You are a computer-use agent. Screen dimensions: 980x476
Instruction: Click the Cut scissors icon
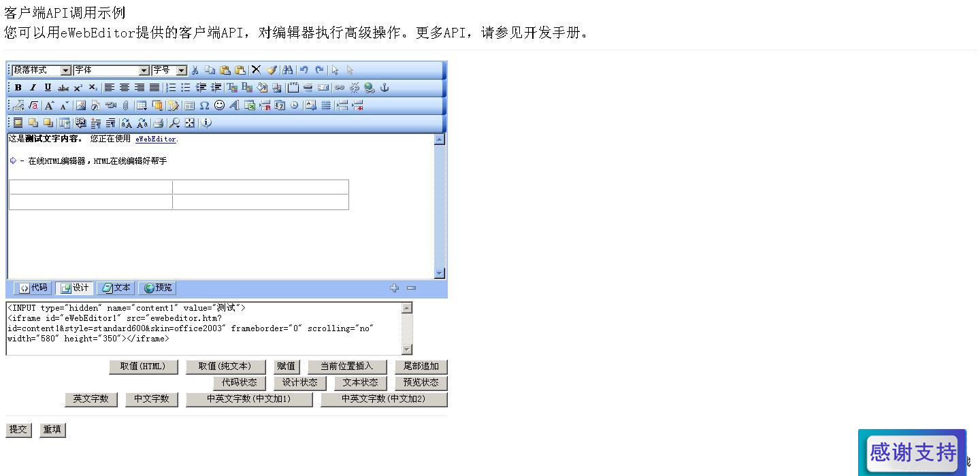pos(195,70)
